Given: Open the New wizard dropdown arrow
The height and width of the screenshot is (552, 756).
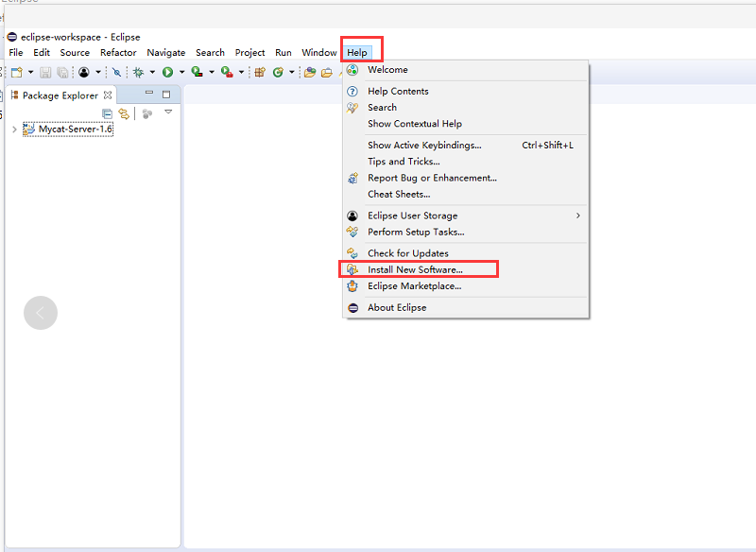Looking at the screenshot, I should (x=31, y=73).
